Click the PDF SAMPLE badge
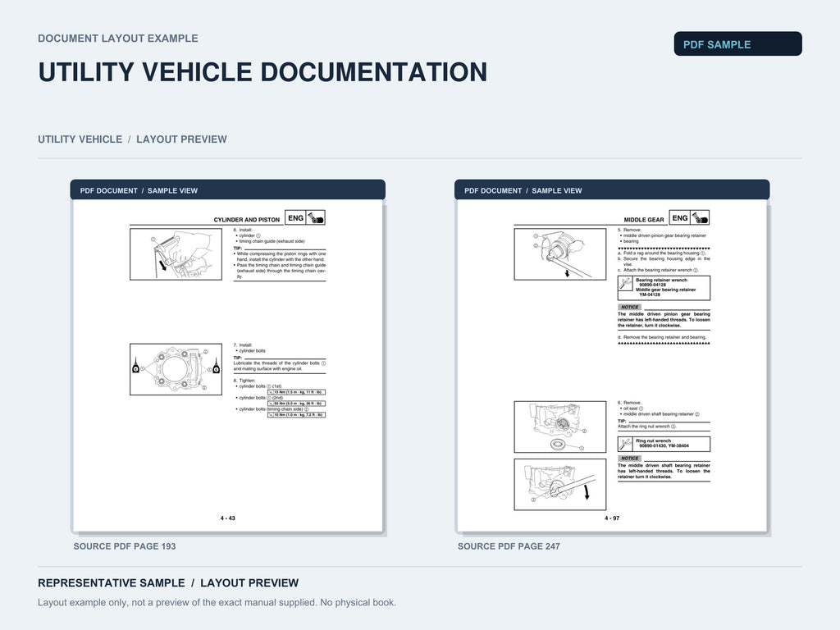This screenshot has height=630, width=840. (x=737, y=44)
